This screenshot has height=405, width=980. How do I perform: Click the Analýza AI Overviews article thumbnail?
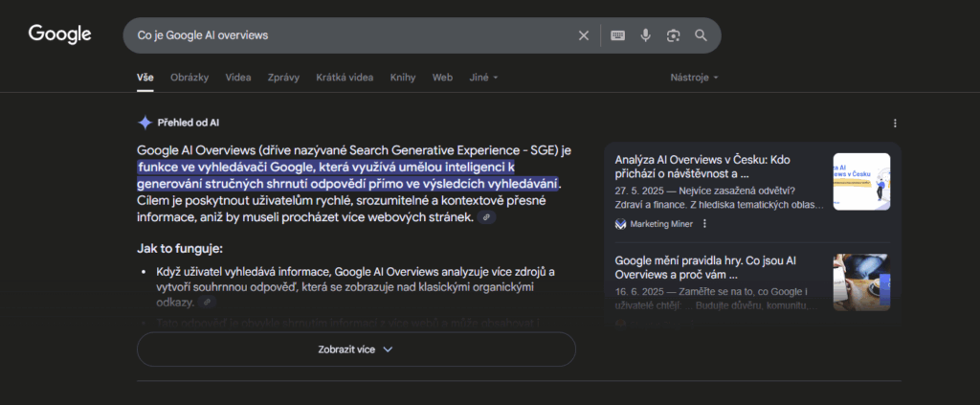[x=861, y=181]
